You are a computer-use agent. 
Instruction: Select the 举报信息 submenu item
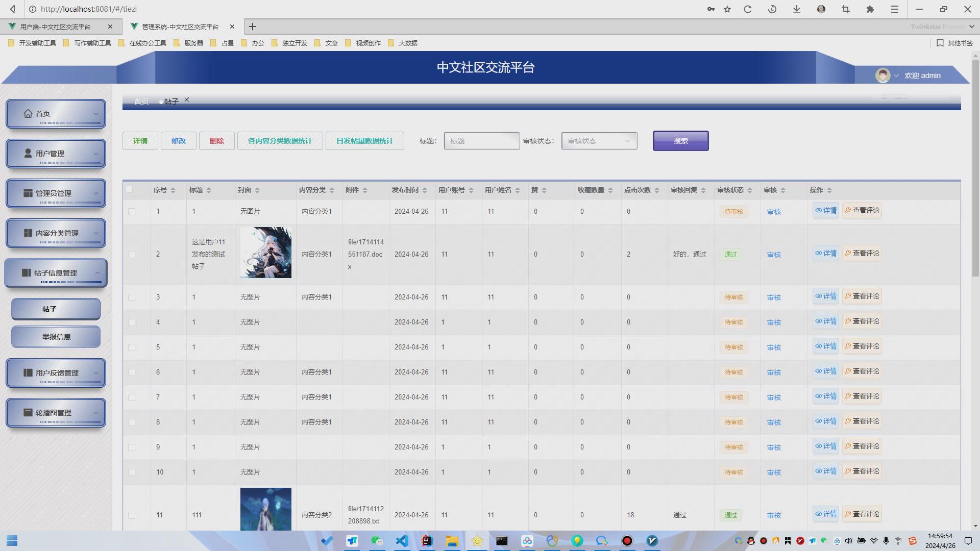55,336
